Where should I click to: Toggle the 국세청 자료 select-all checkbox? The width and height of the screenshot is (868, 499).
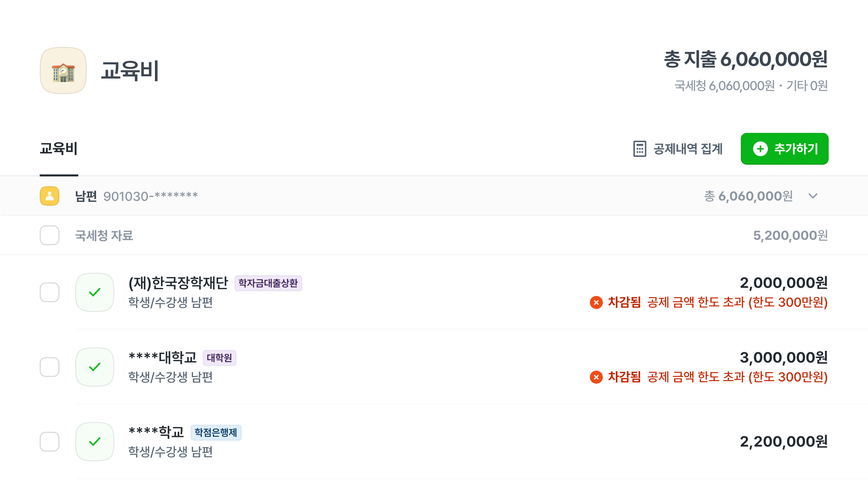[50, 235]
